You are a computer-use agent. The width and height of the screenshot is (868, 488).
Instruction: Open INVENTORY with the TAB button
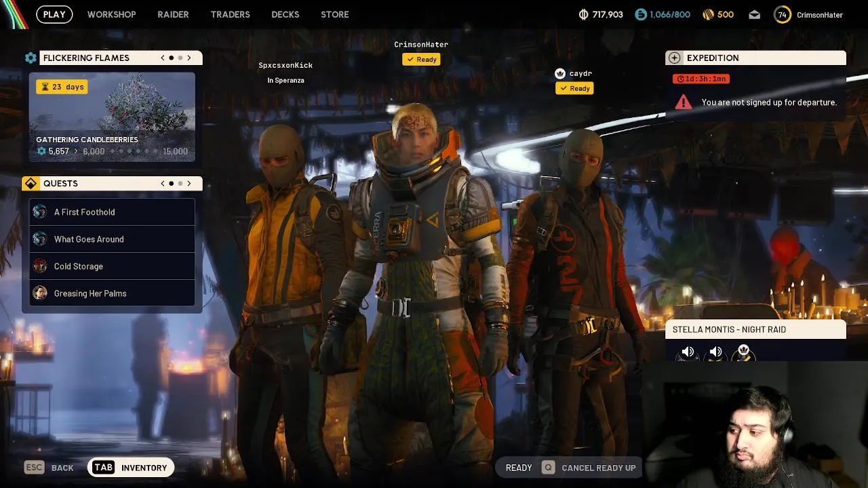[x=131, y=468]
